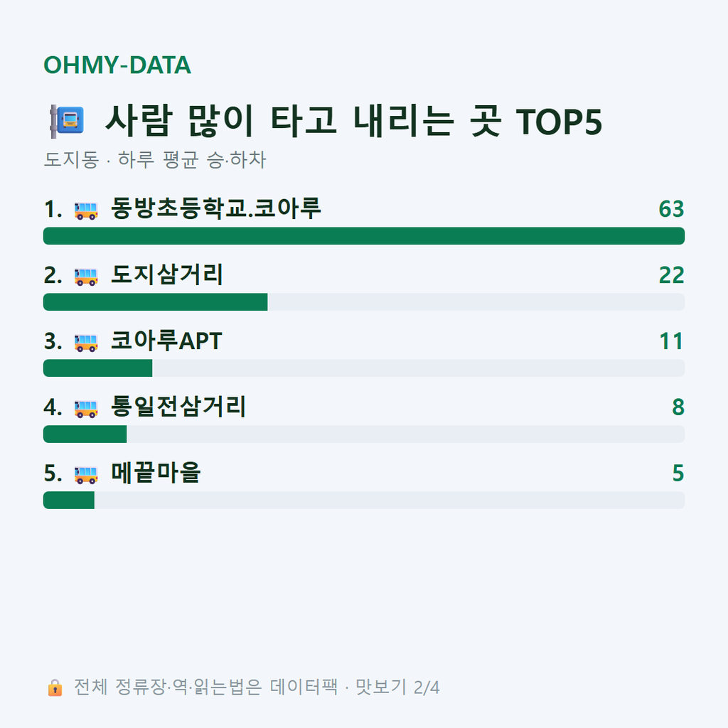Click the full green bar for rank 1
Image resolution: width=728 pixels, height=728 pixels.
(364, 236)
